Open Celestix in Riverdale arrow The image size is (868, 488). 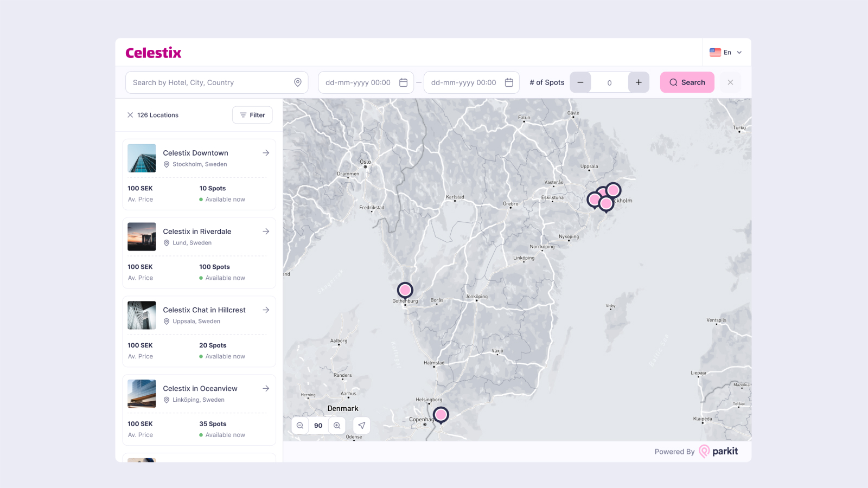click(x=266, y=232)
